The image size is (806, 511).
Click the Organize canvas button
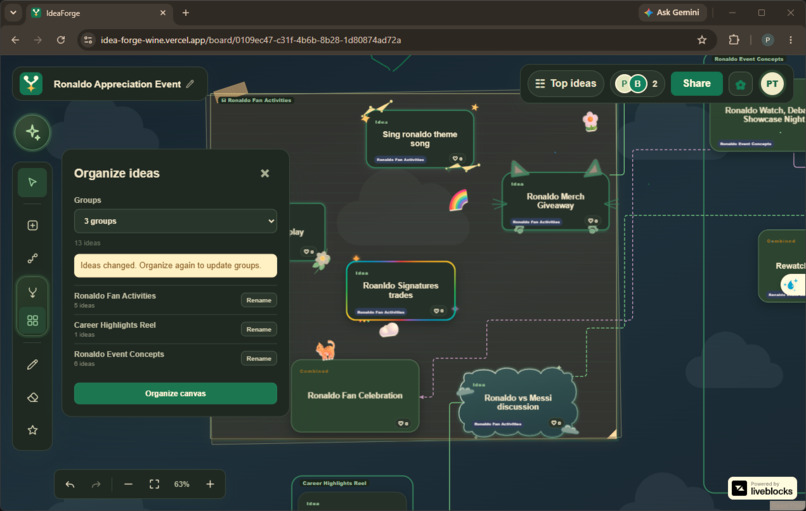[x=175, y=393]
